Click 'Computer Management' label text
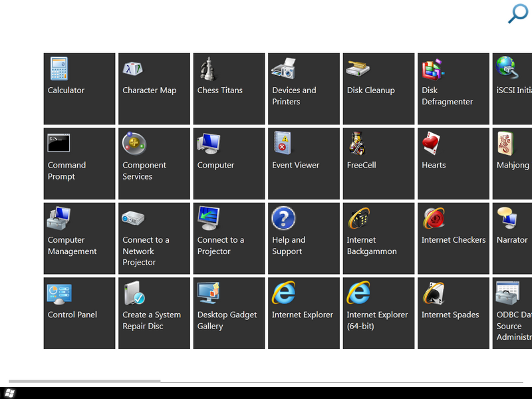 point(72,245)
